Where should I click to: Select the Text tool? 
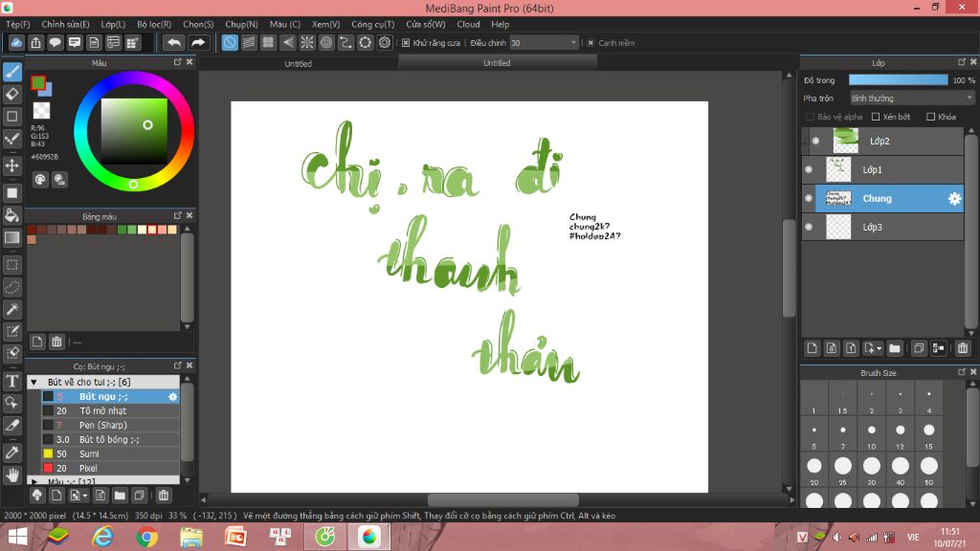coord(11,381)
